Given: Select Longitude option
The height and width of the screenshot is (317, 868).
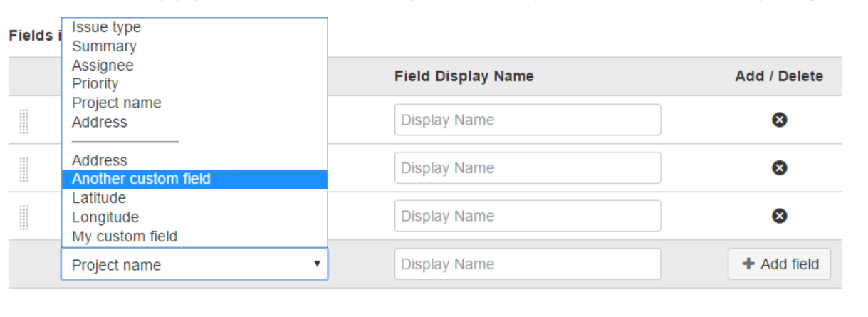Looking at the screenshot, I should tap(105, 217).
